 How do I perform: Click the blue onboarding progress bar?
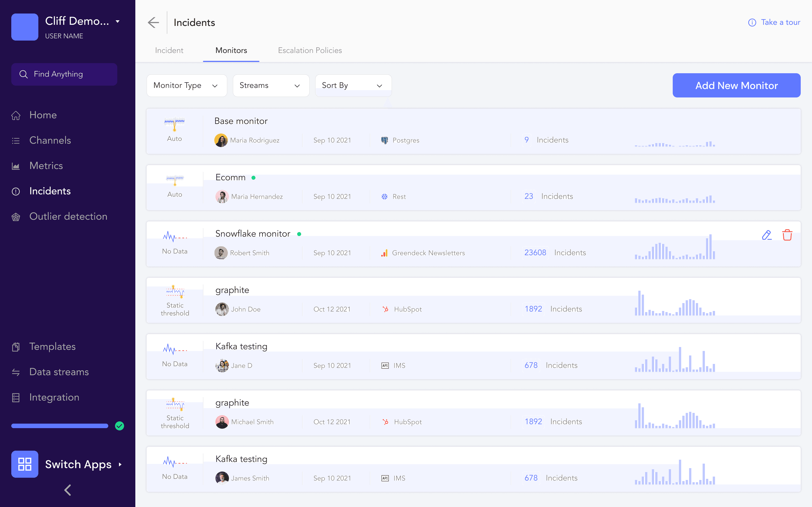coord(60,426)
